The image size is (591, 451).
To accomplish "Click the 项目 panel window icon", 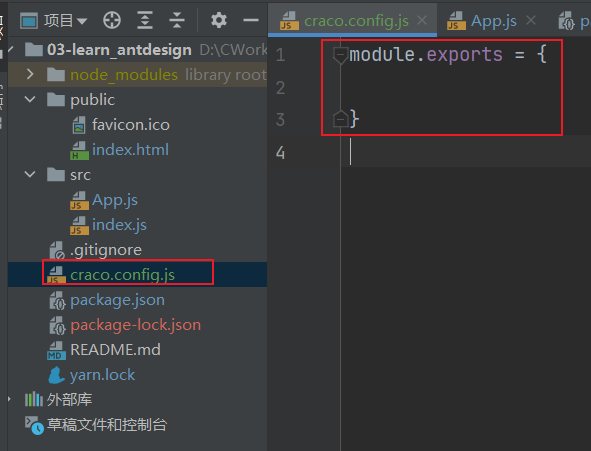I will click(x=29, y=20).
